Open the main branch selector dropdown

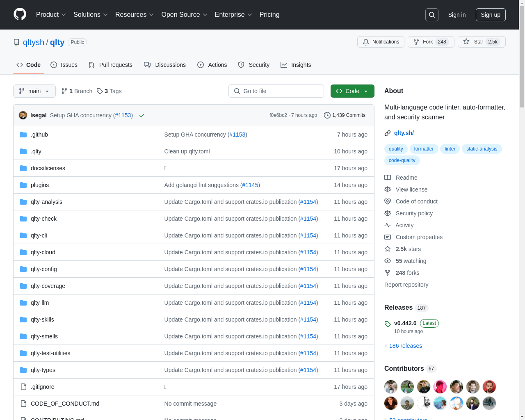pyautogui.click(x=34, y=91)
